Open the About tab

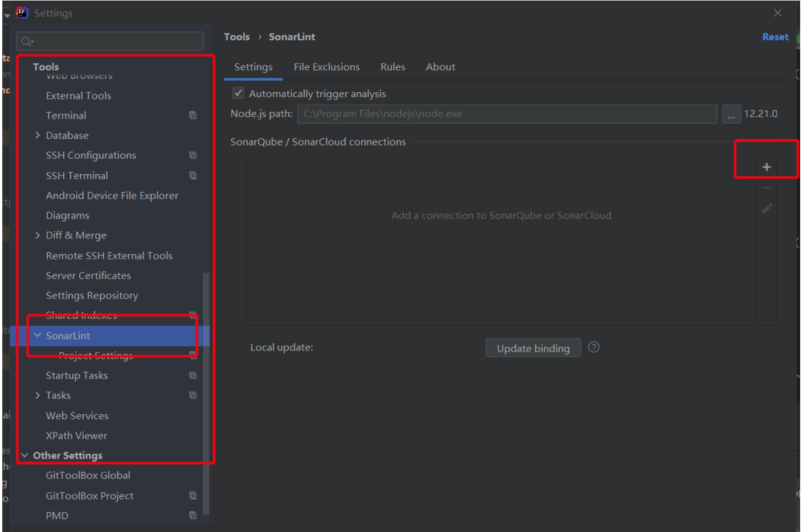click(440, 67)
